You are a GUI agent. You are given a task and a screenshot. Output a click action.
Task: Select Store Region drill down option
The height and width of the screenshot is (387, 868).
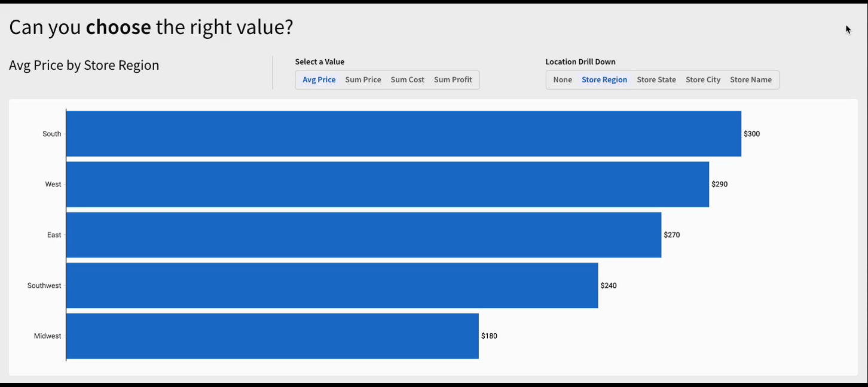[604, 80]
